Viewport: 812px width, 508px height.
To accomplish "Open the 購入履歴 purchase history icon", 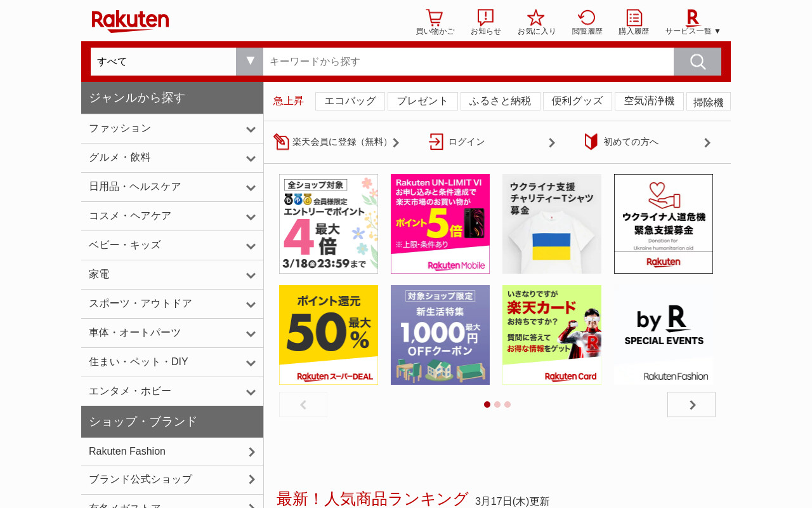I will tap(634, 18).
